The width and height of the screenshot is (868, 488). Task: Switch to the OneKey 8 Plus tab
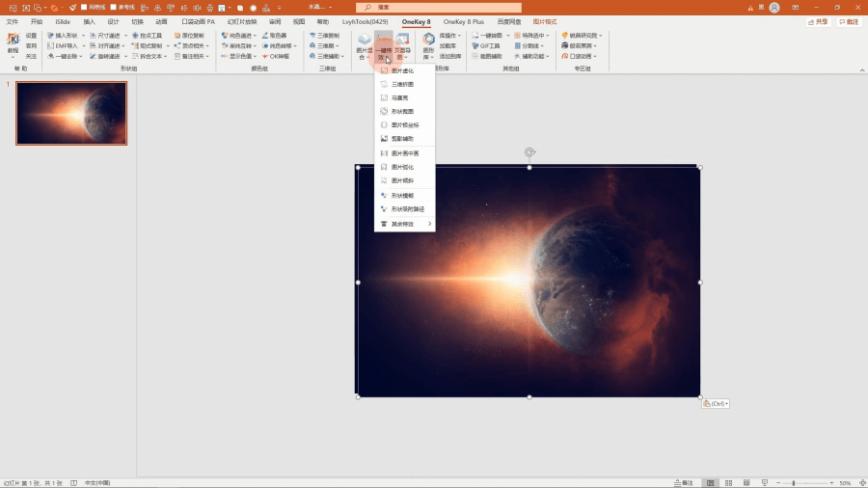click(x=463, y=22)
